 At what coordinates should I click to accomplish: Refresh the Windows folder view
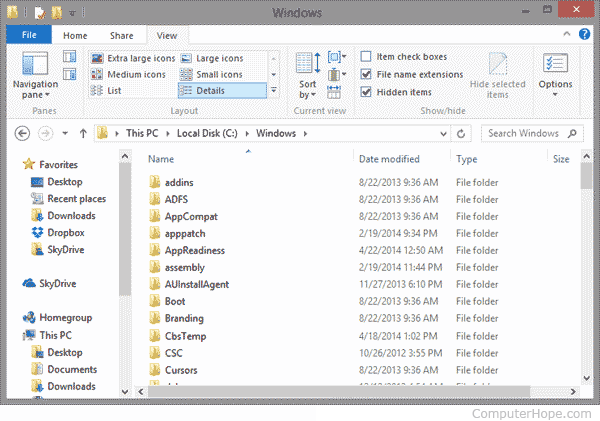(x=461, y=134)
